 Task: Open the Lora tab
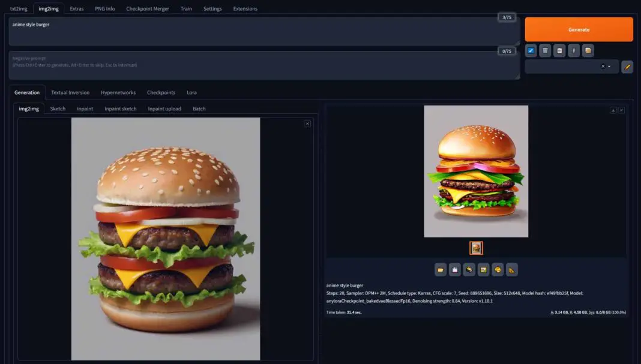click(x=191, y=92)
